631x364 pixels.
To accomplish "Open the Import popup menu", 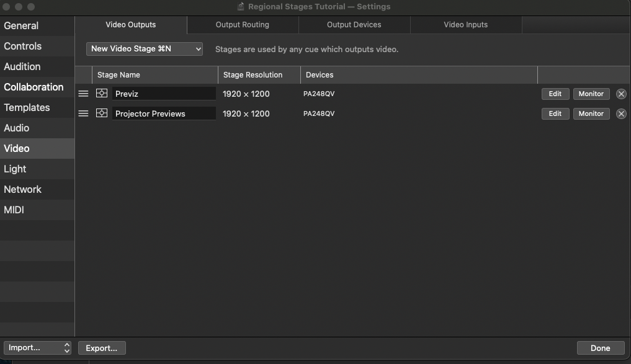I will [x=37, y=348].
